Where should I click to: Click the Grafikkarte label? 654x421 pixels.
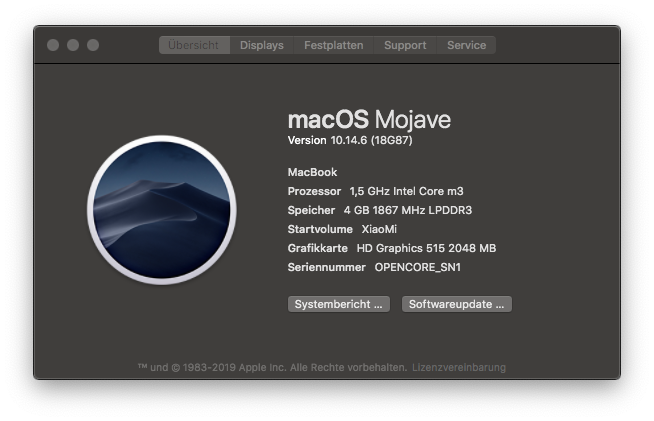(317, 248)
